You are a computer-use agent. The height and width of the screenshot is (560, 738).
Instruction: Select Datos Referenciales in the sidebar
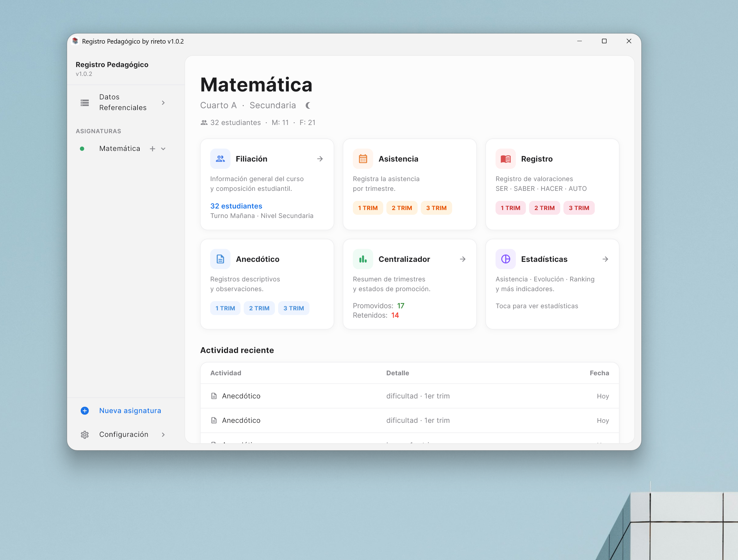(x=123, y=102)
